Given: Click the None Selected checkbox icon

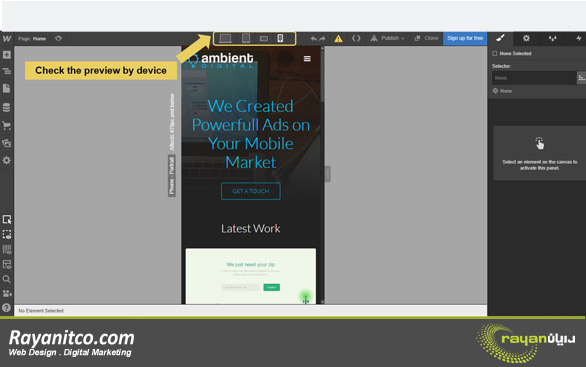Looking at the screenshot, I should (495, 53).
